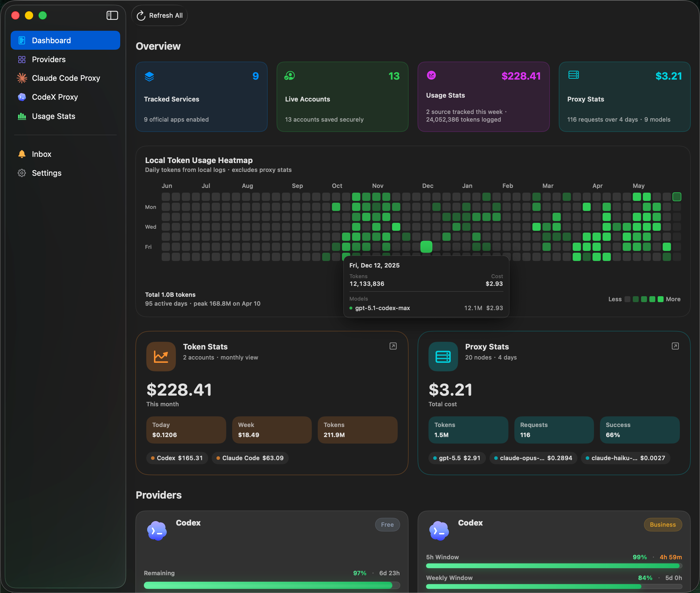
Task: Click the Total 1.0B tokens summary
Action: [x=170, y=295]
